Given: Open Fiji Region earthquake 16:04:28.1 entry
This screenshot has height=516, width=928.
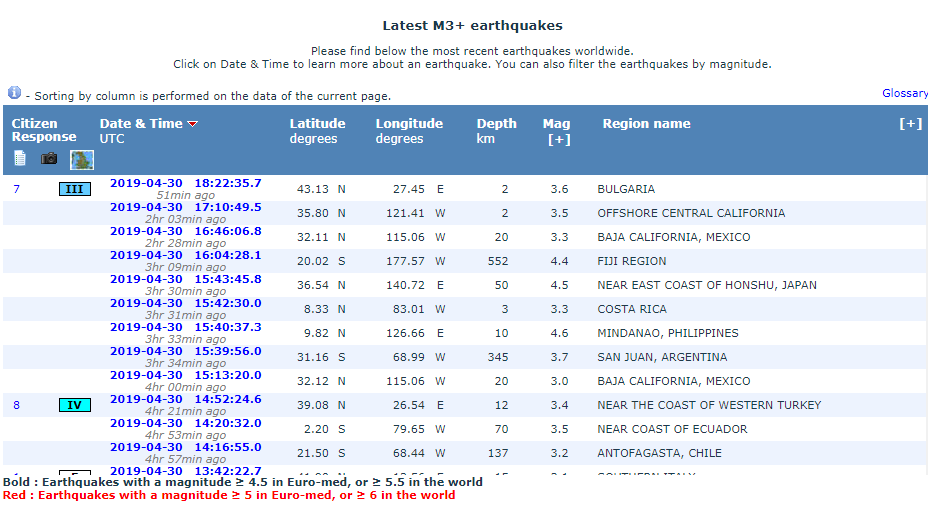Looking at the screenshot, I should pos(185,255).
